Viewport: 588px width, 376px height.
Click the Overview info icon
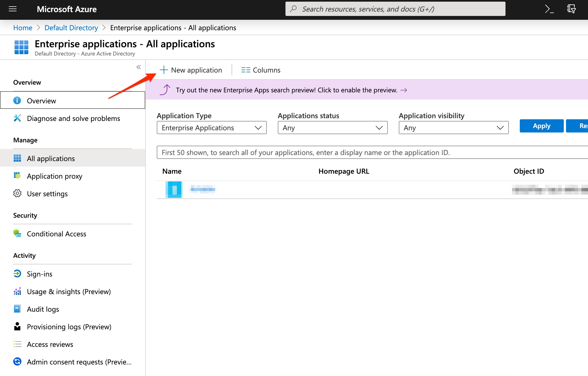[x=17, y=101]
